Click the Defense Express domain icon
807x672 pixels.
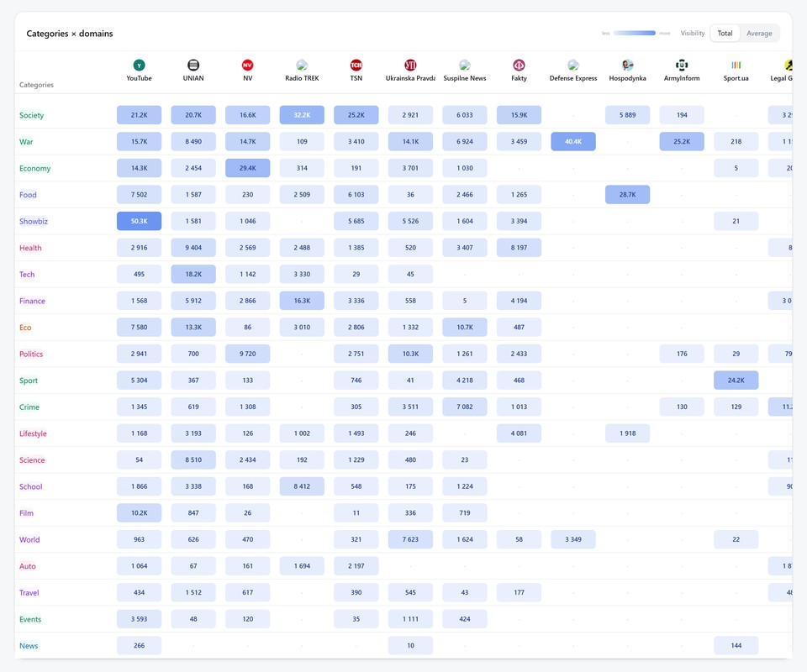[573, 65]
